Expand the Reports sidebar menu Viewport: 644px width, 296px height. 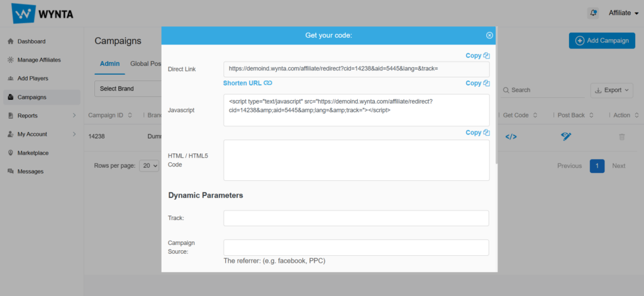(42, 116)
